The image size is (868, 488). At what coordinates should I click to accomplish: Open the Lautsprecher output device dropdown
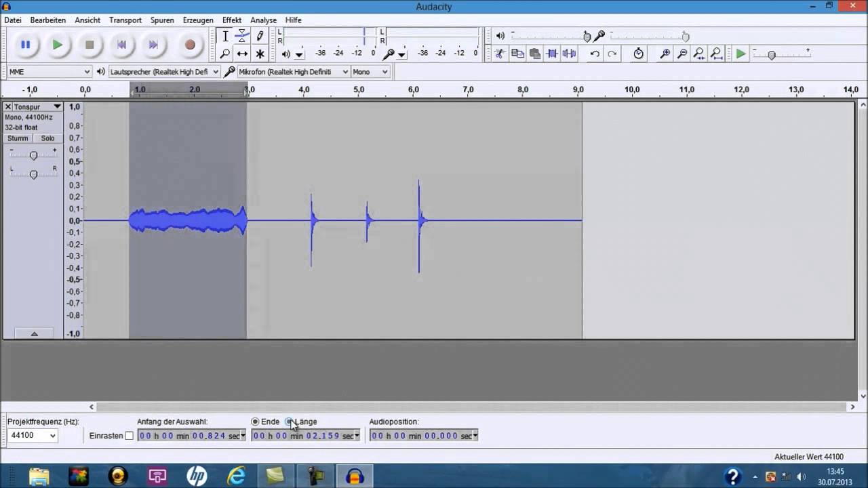click(x=165, y=72)
